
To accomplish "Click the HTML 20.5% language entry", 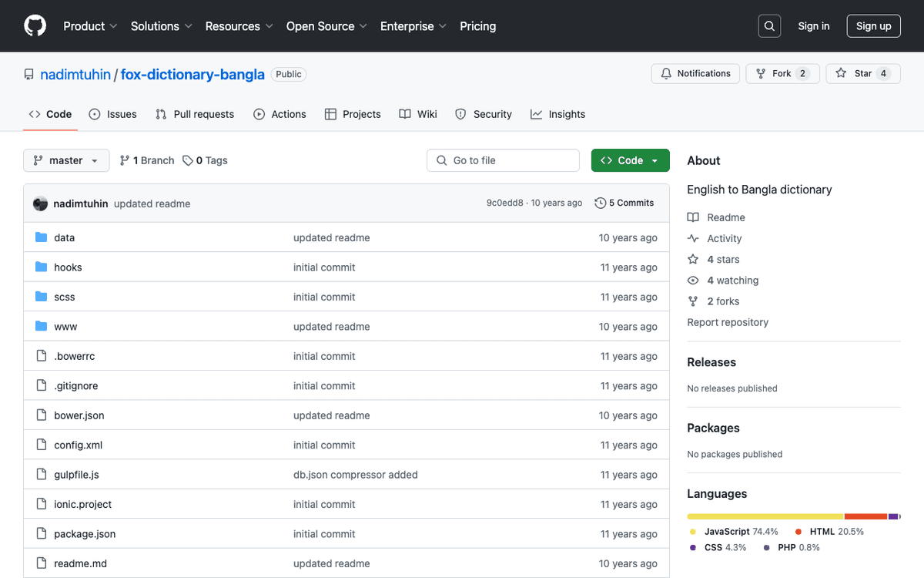I will click(829, 532).
